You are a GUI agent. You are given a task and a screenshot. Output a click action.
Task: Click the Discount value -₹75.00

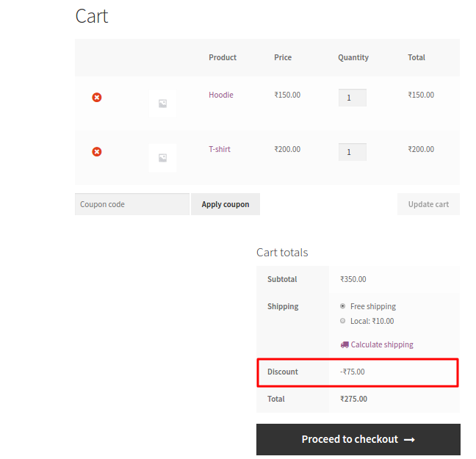click(353, 372)
